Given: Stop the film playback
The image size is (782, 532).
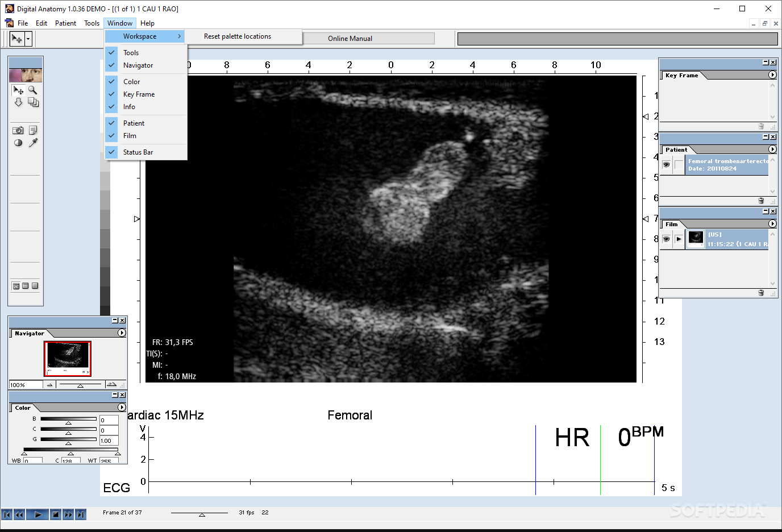Looking at the screenshot, I should (x=56, y=514).
